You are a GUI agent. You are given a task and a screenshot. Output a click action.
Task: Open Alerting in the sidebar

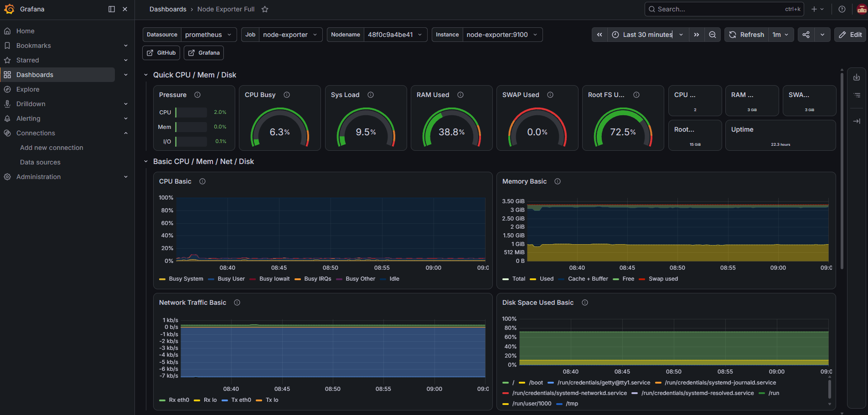point(28,118)
